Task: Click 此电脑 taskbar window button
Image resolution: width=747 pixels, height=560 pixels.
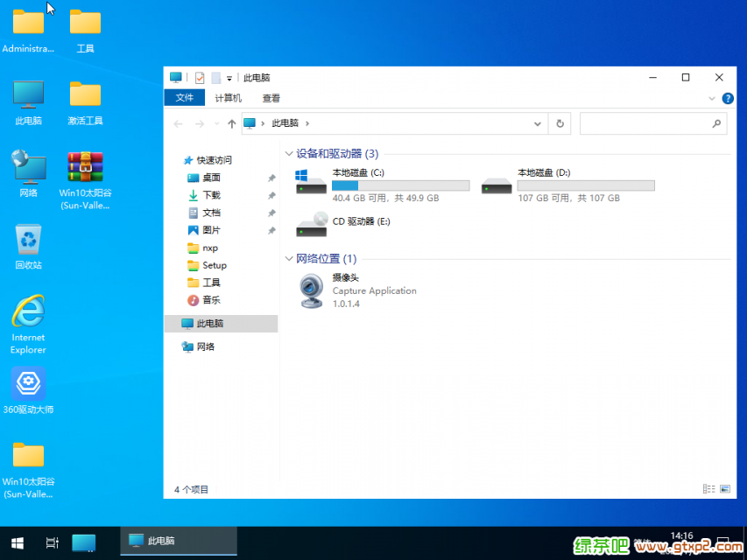Action: [x=178, y=541]
